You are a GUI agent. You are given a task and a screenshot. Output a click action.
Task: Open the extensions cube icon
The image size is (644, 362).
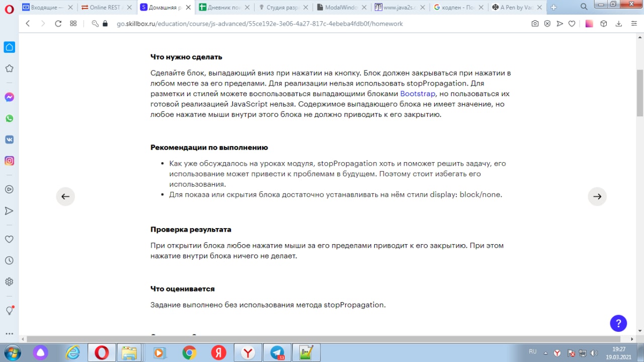(604, 24)
